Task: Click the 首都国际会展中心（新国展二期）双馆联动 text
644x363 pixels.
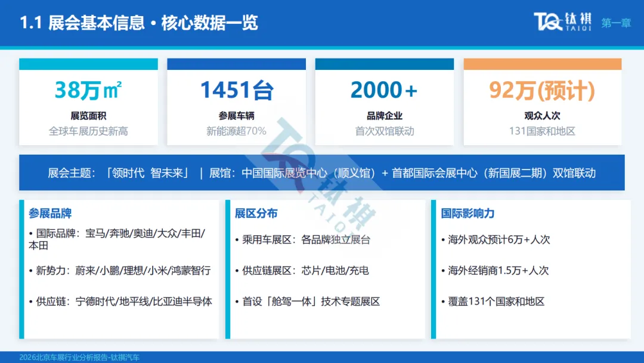Action: coord(494,173)
